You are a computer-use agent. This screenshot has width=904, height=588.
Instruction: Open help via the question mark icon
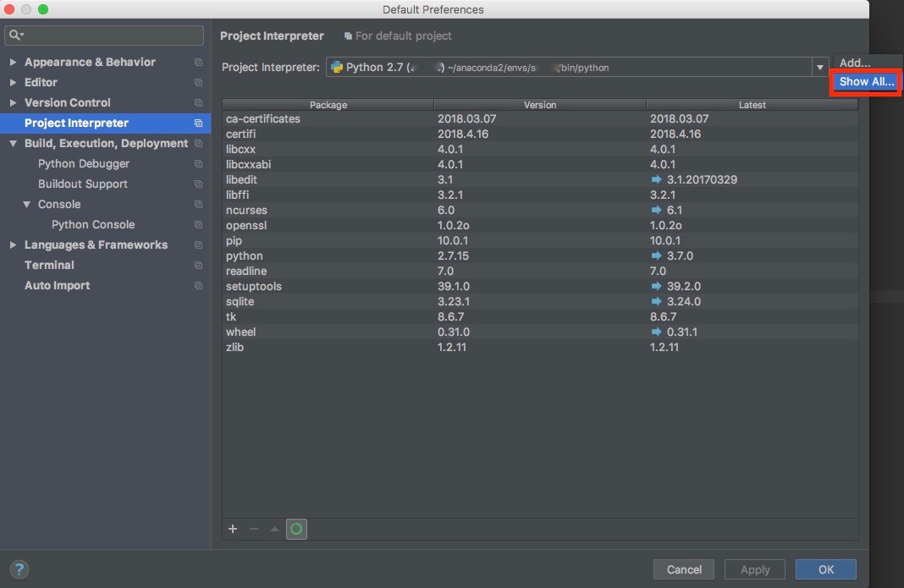point(19,569)
